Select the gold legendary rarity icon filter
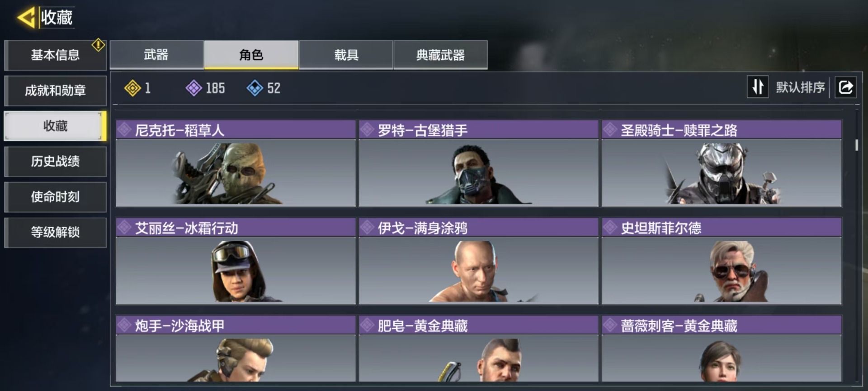868x391 pixels. pos(132,88)
